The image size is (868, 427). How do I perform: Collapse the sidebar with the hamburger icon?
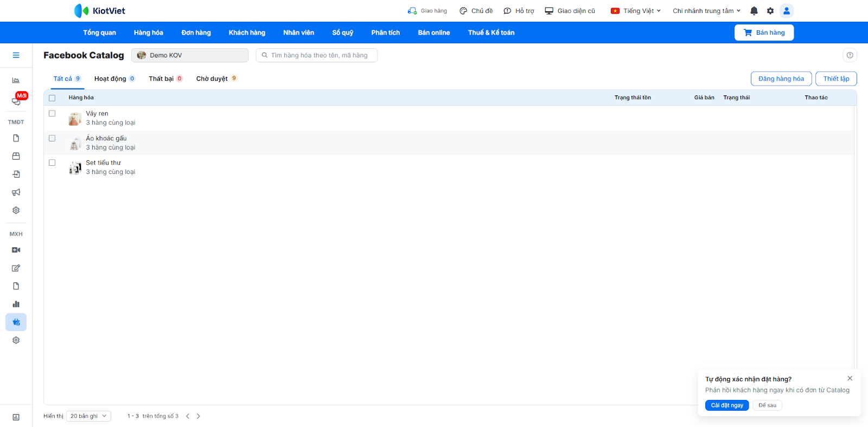pos(16,55)
